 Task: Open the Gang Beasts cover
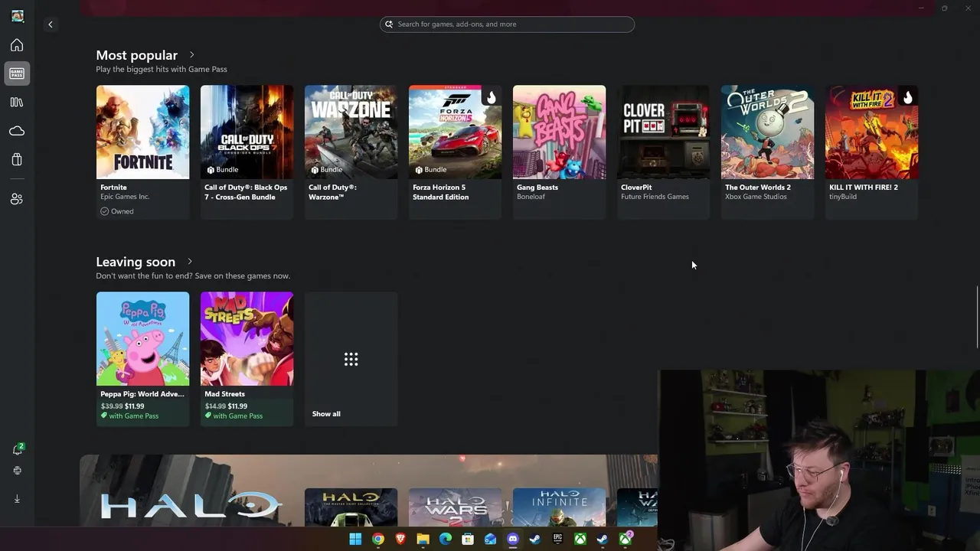pos(559,132)
